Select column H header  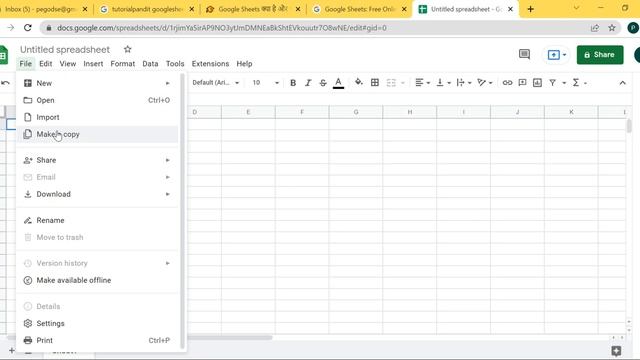[x=410, y=112]
